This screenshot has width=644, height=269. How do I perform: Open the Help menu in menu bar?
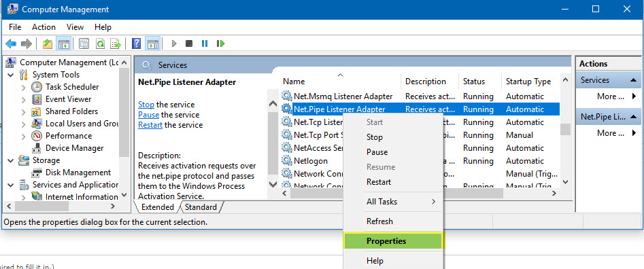[x=103, y=27]
